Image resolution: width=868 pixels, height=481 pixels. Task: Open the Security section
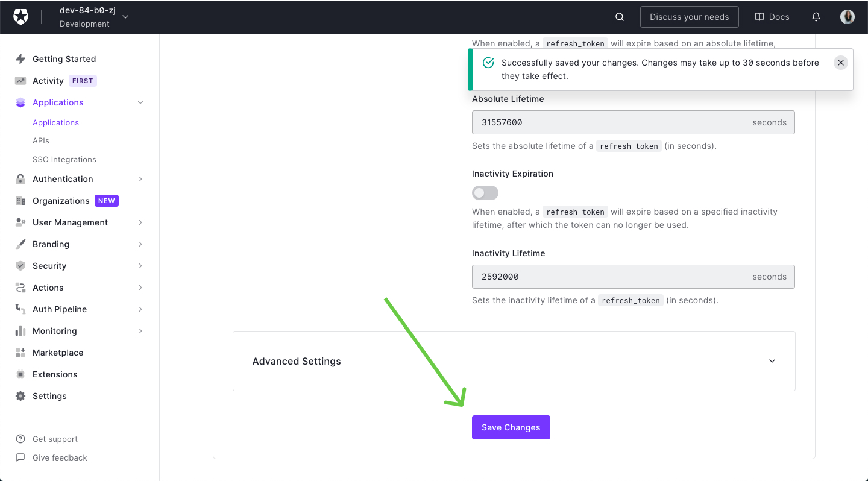49,265
